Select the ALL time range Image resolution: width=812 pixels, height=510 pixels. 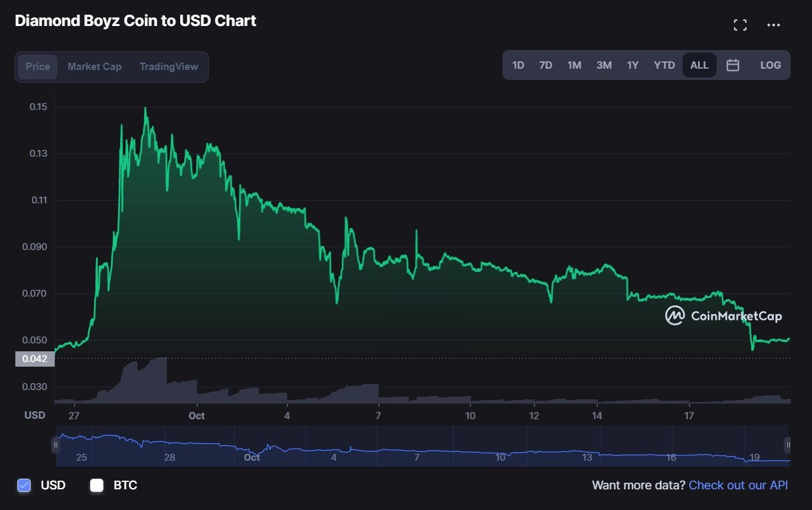(699, 65)
